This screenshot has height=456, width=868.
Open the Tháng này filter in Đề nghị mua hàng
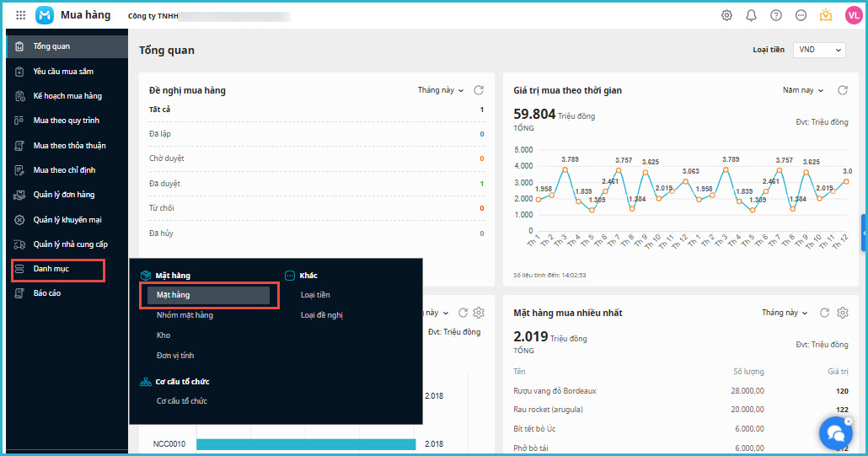click(x=441, y=90)
